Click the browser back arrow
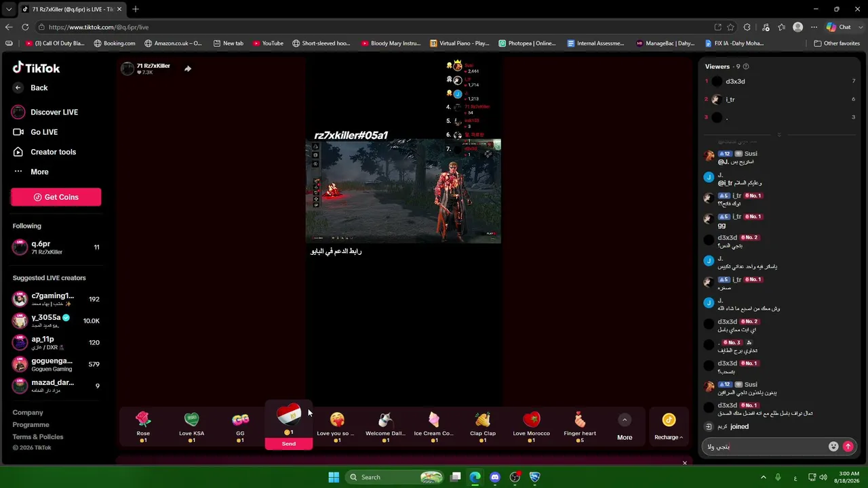Screen dimensions: 868x488 9,27
